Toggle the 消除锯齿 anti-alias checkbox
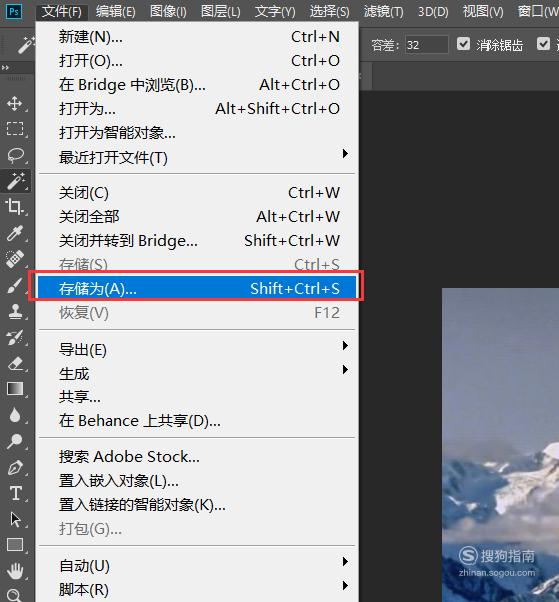This screenshot has height=602, width=559. (x=463, y=44)
